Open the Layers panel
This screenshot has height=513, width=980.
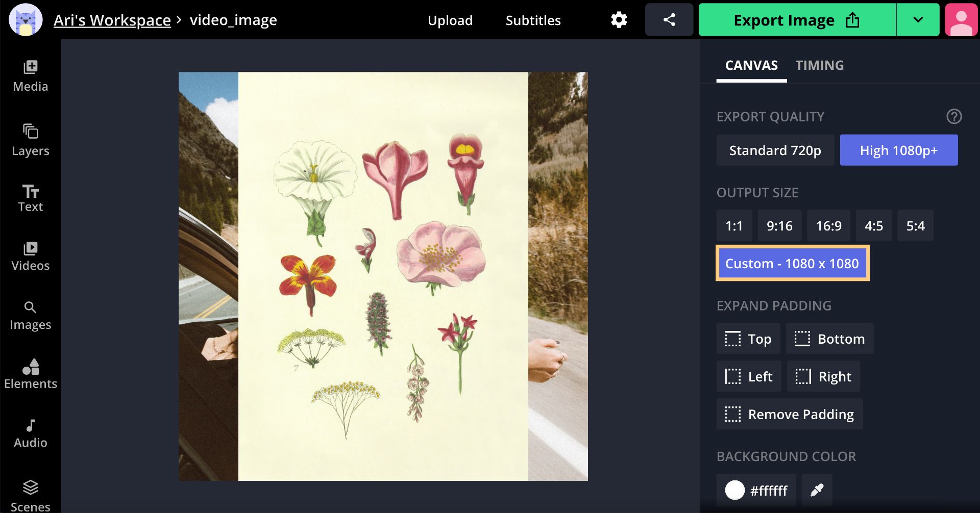coord(31,140)
